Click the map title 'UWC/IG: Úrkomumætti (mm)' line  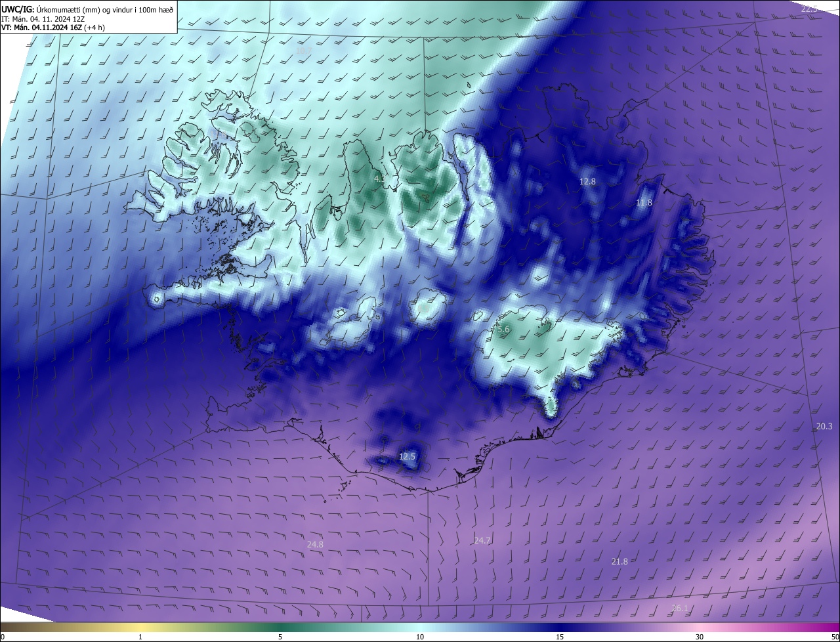point(88,9)
